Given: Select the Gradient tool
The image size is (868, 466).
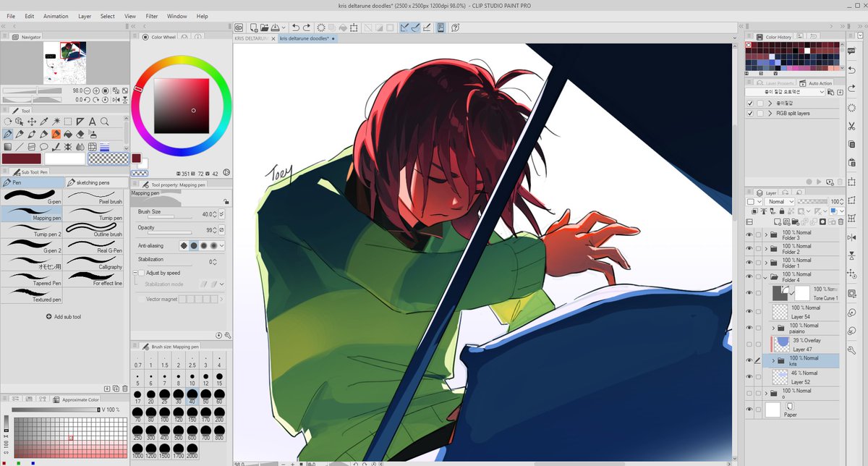Looking at the screenshot, I should click(7, 146).
